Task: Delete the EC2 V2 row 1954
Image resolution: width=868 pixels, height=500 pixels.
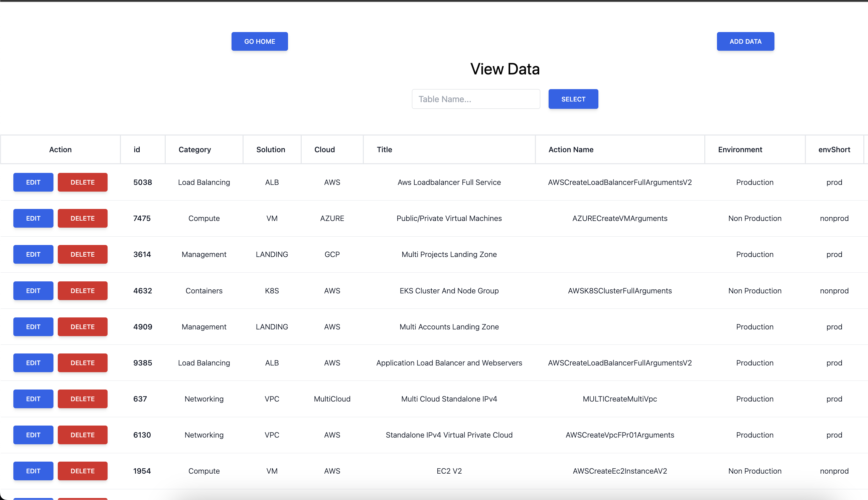Action: (x=83, y=471)
